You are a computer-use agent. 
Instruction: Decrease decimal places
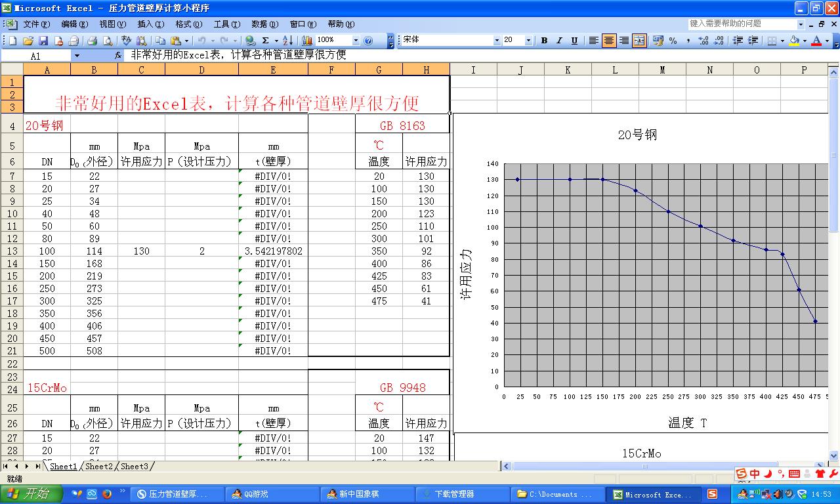pos(719,41)
